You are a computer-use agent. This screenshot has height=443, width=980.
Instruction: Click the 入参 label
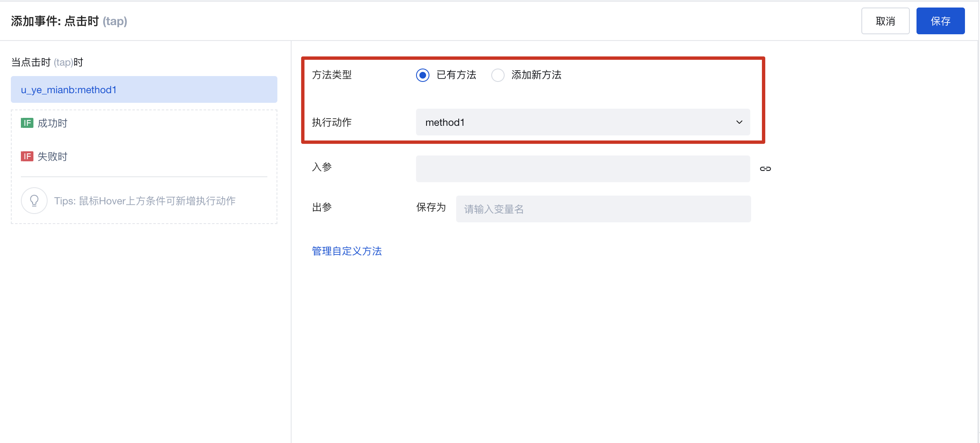pos(322,167)
